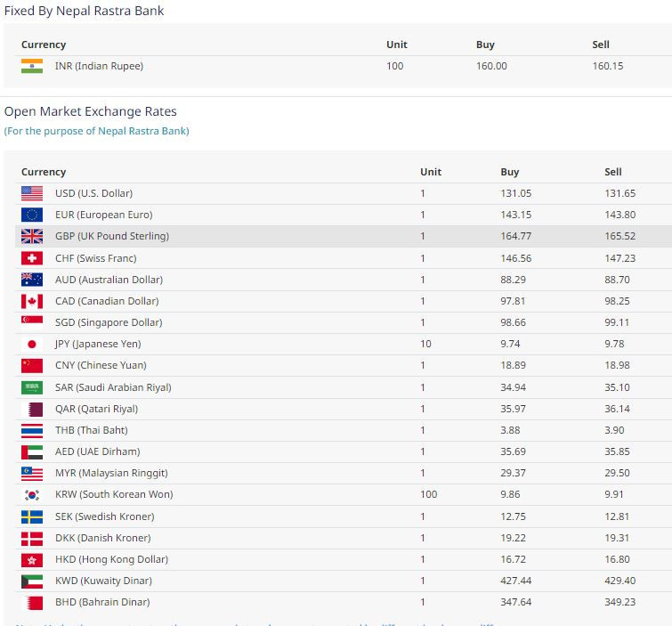Click the Singapore flag icon for SGD

point(32,322)
